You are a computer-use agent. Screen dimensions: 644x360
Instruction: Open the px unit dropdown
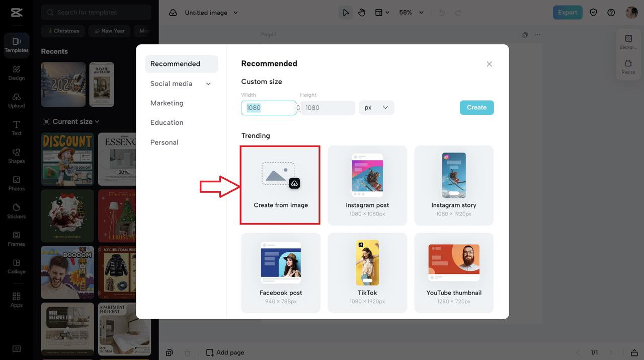[x=376, y=108]
